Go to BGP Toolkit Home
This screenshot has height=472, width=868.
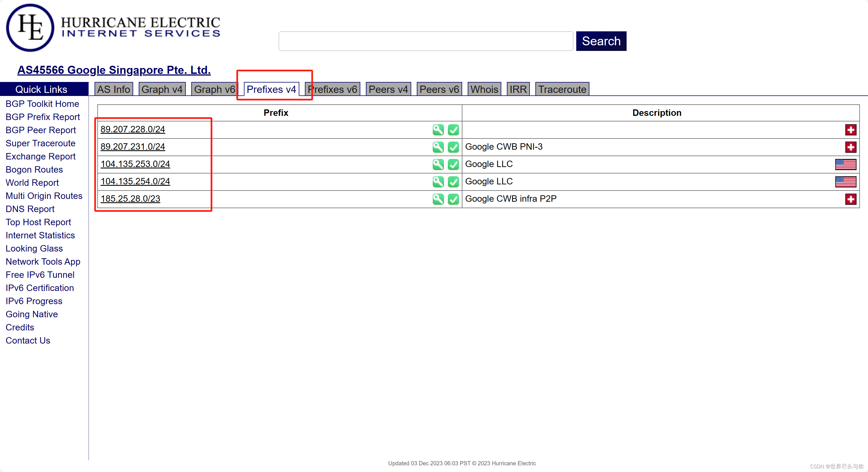(x=42, y=104)
